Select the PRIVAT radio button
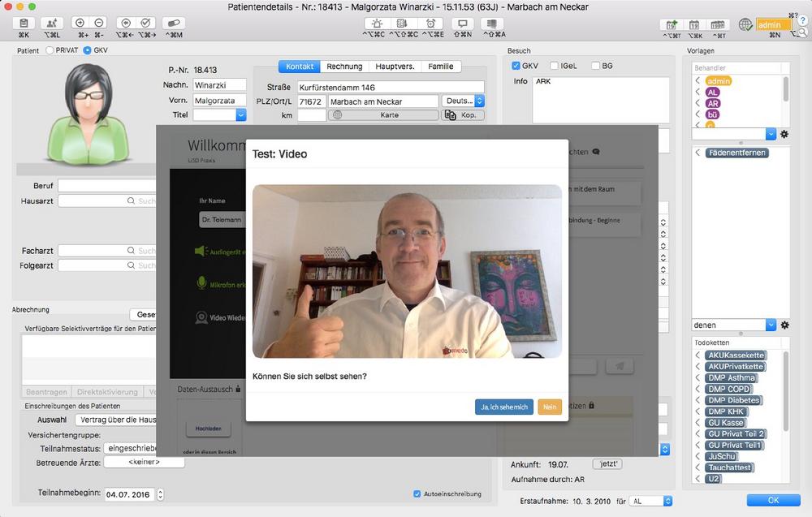This screenshot has height=517, width=812. tap(50, 50)
